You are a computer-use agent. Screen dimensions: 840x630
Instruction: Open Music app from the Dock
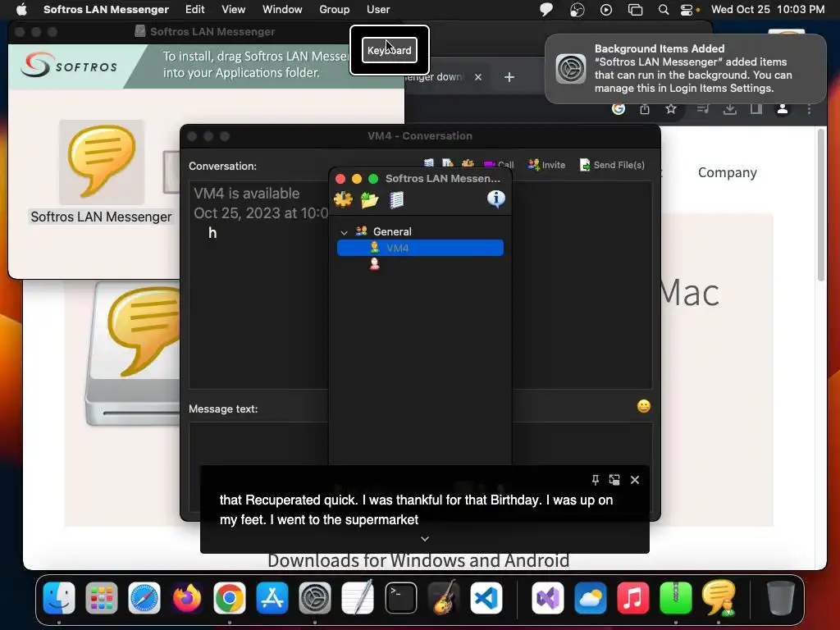click(632, 598)
